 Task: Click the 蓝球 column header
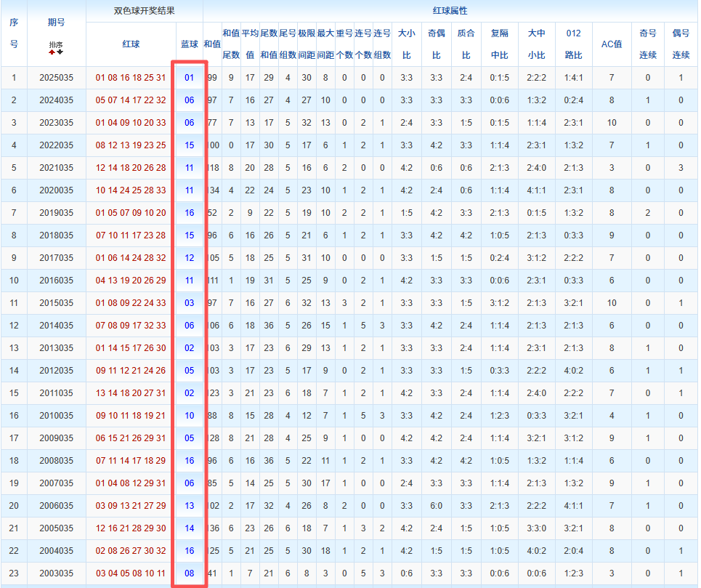pyautogui.click(x=189, y=44)
